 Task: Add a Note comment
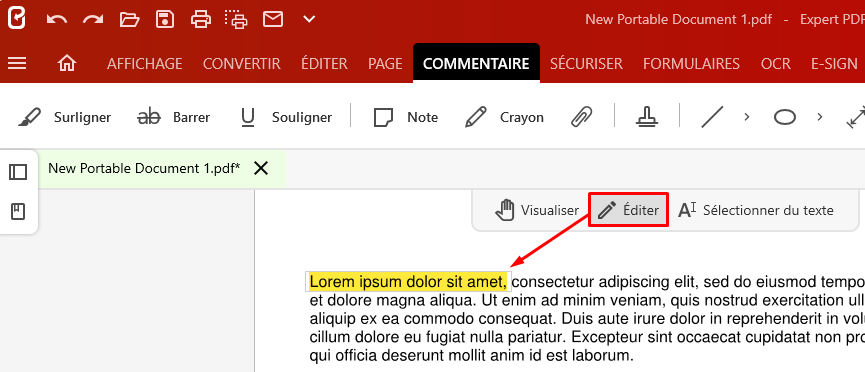pos(405,118)
